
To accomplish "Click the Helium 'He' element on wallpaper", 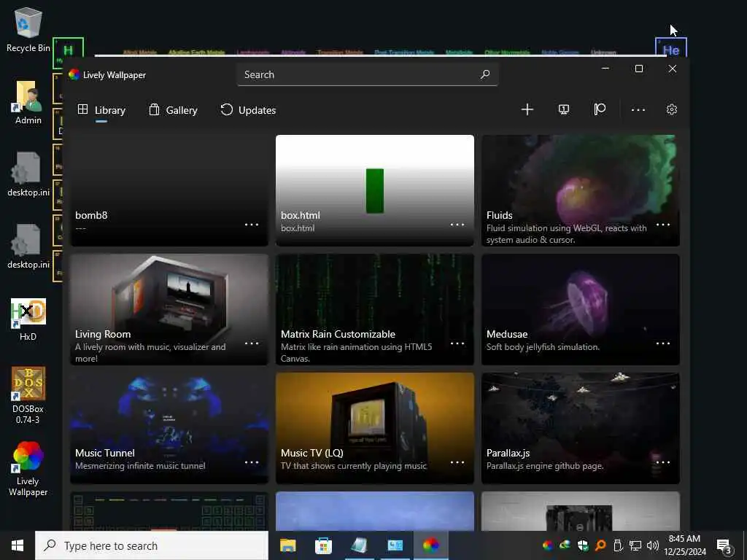I will 671,47.
